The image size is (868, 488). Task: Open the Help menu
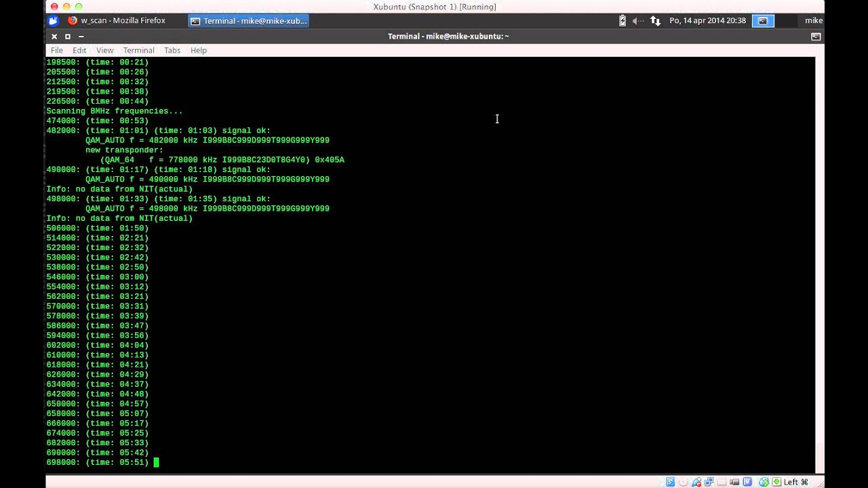click(x=199, y=50)
